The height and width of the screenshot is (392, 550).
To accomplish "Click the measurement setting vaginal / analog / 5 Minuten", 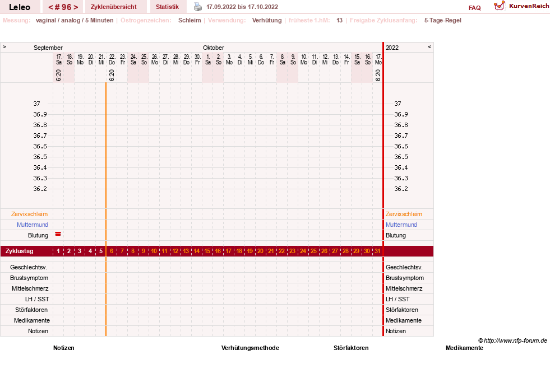I will click(x=75, y=20).
